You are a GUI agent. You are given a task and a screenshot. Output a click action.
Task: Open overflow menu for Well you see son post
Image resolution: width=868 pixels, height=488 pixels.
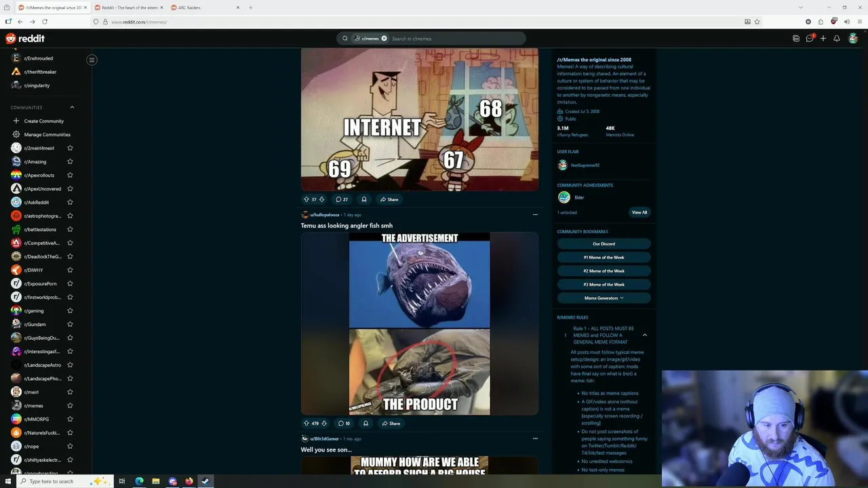point(535,439)
